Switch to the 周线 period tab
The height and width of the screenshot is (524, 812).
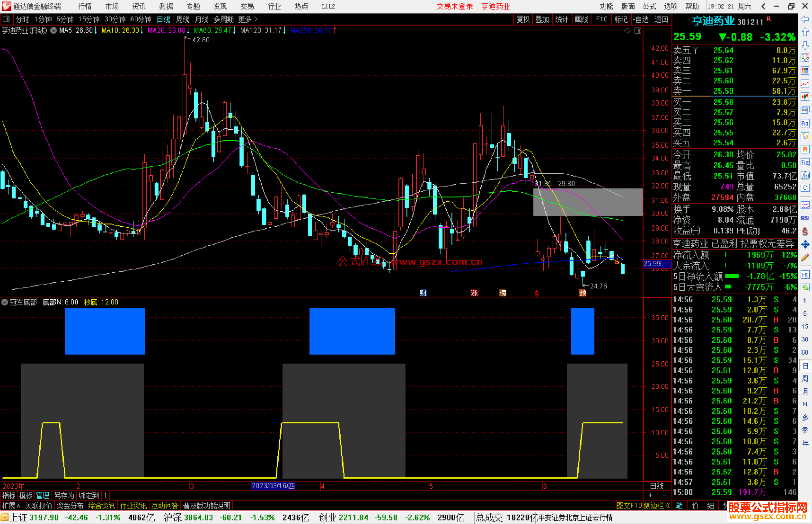183,19
